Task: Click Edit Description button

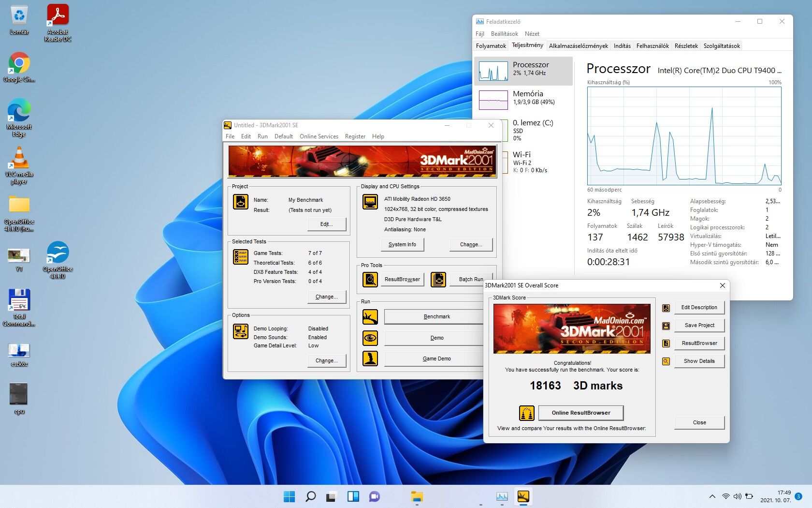Action: pyautogui.click(x=699, y=307)
